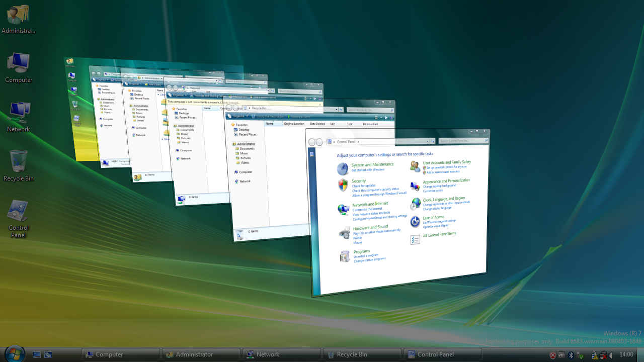Click Change display language link
This screenshot has height=362, width=644.
tap(437, 208)
